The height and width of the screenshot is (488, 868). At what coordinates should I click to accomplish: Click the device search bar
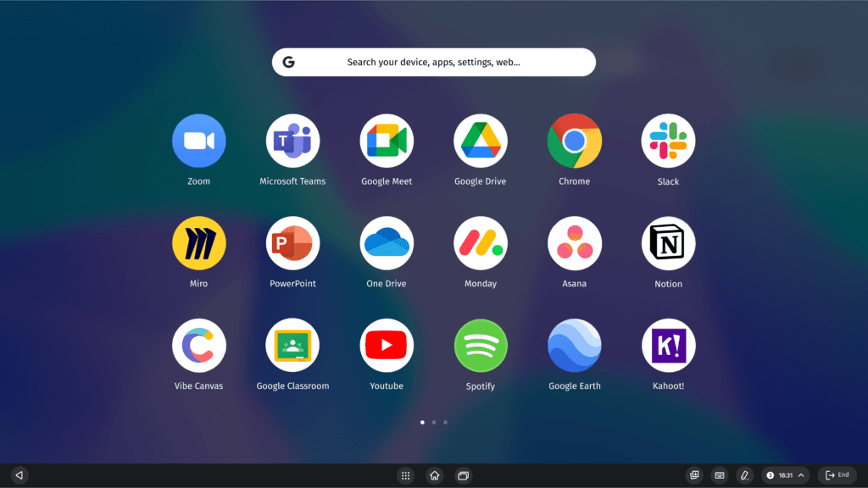433,62
